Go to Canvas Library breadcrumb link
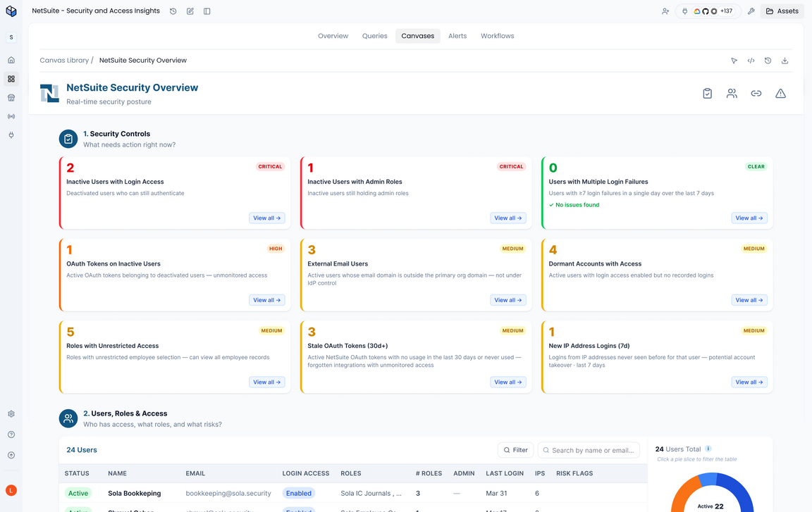The width and height of the screenshot is (812, 512). [64, 61]
